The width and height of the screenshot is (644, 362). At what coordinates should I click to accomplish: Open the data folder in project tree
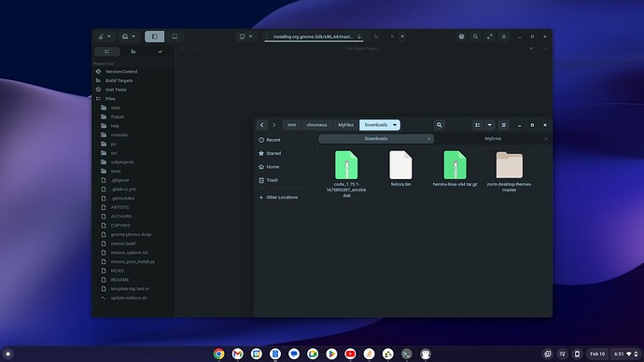115,107
